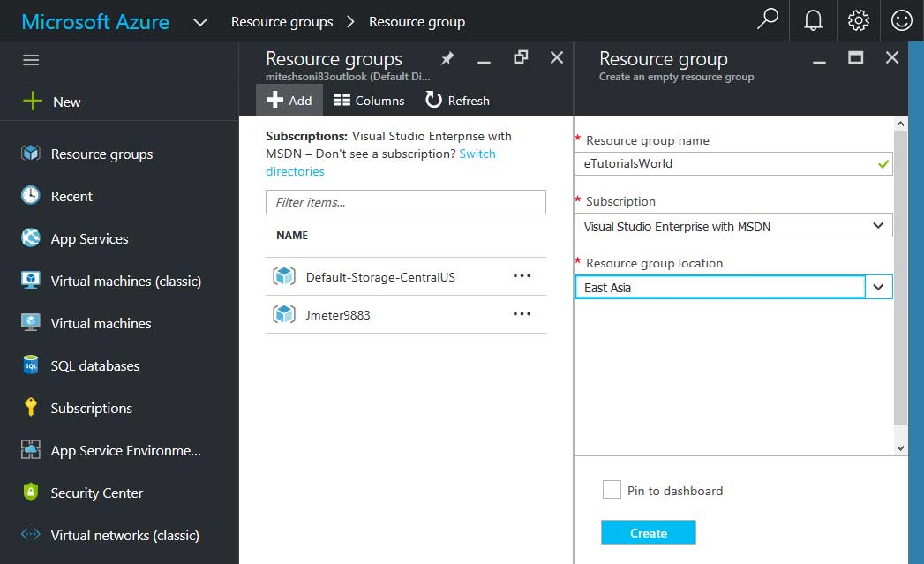Screen dimensions: 924x564
Task: Pin the Resource groups blade
Action: point(447,58)
